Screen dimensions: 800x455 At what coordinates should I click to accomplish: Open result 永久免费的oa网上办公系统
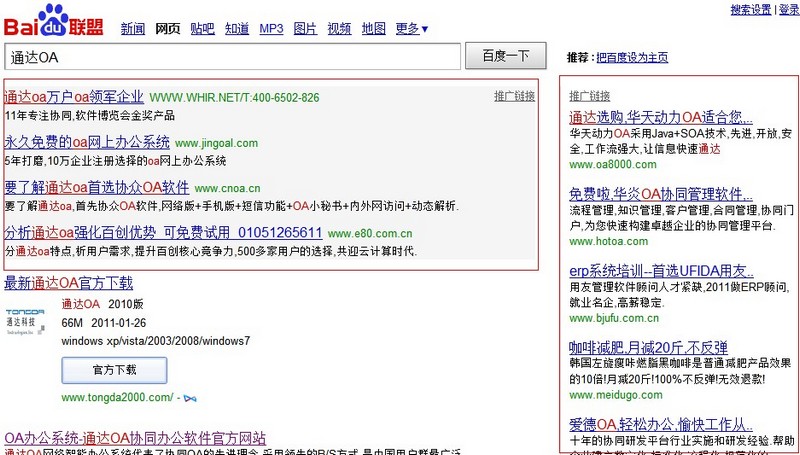tap(87, 142)
